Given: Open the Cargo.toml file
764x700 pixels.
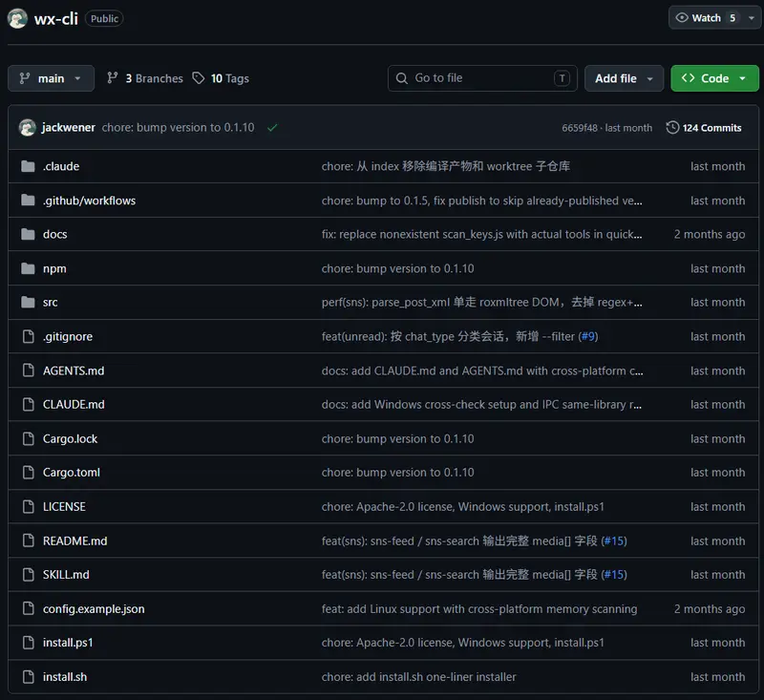Looking at the screenshot, I should (x=72, y=473).
